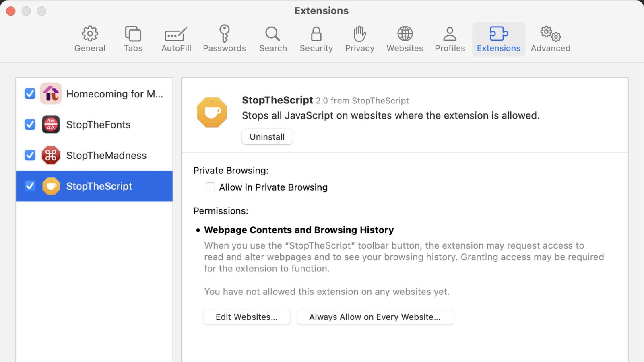Open the Privacy hand icon
644x362 pixels.
pos(359,34)
